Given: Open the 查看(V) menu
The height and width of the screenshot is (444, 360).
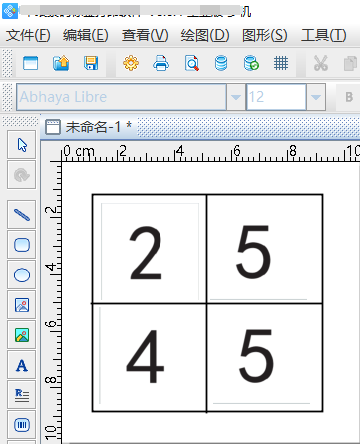Looking at the screenshot, I should click(x=145, y=35).
